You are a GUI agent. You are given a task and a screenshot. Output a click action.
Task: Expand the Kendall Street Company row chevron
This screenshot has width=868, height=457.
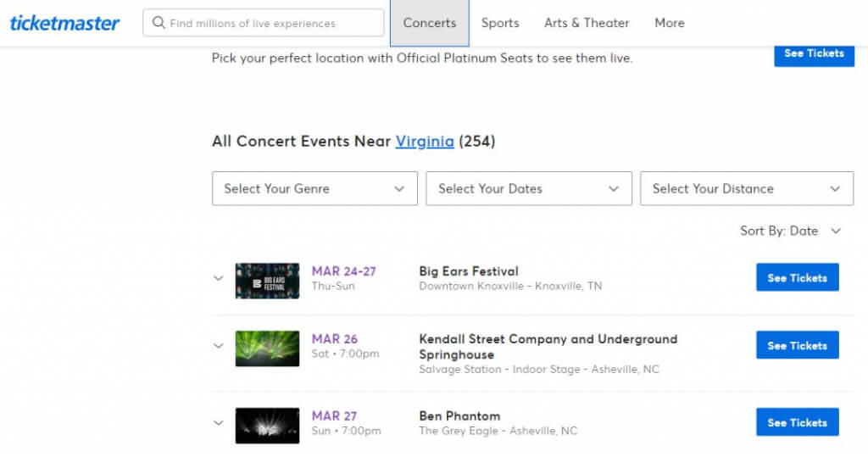(218, 346)
